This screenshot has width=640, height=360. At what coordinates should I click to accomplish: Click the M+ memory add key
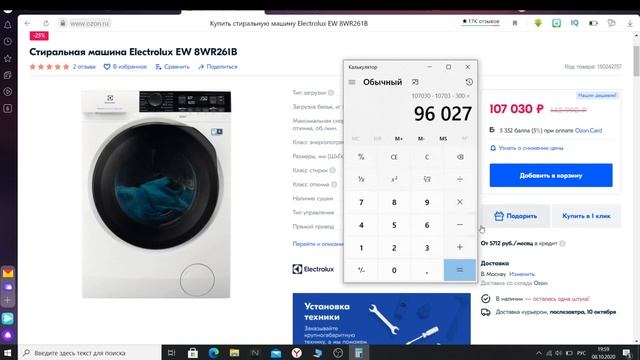tap(399, 139)
